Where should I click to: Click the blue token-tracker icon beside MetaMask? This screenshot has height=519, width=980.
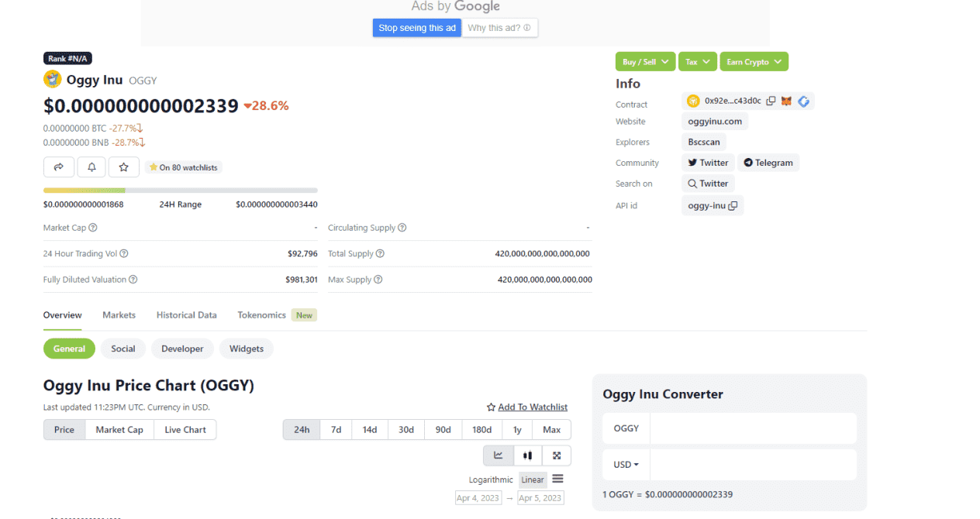[x=803, y=101]
